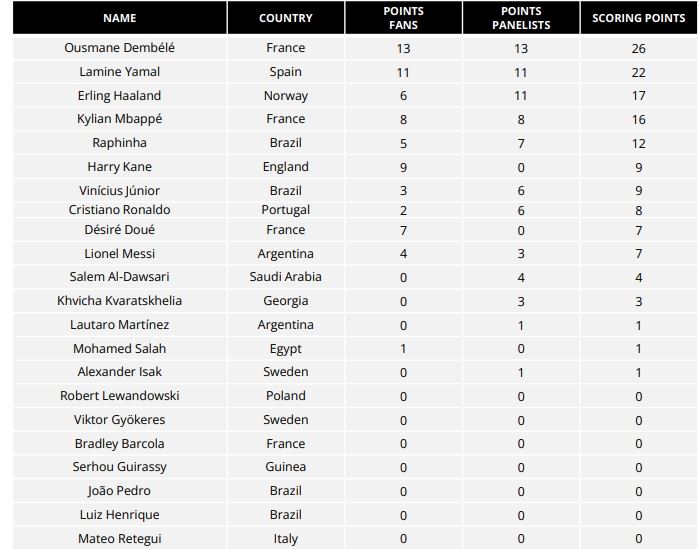Click Erling Haaland's country cell, Norway
This screenshot has height=549, width=699.
point(285,96)
